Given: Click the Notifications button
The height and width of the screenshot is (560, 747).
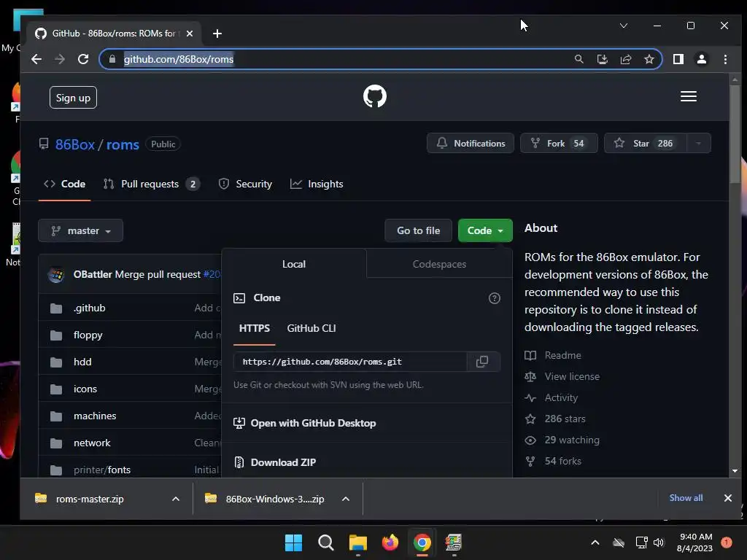Looking at the screenshot, I should coord(471,144).
